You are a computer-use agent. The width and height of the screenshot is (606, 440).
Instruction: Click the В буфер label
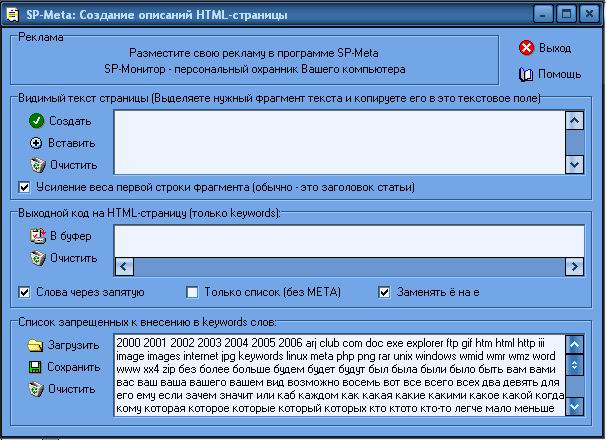point(71,236)
